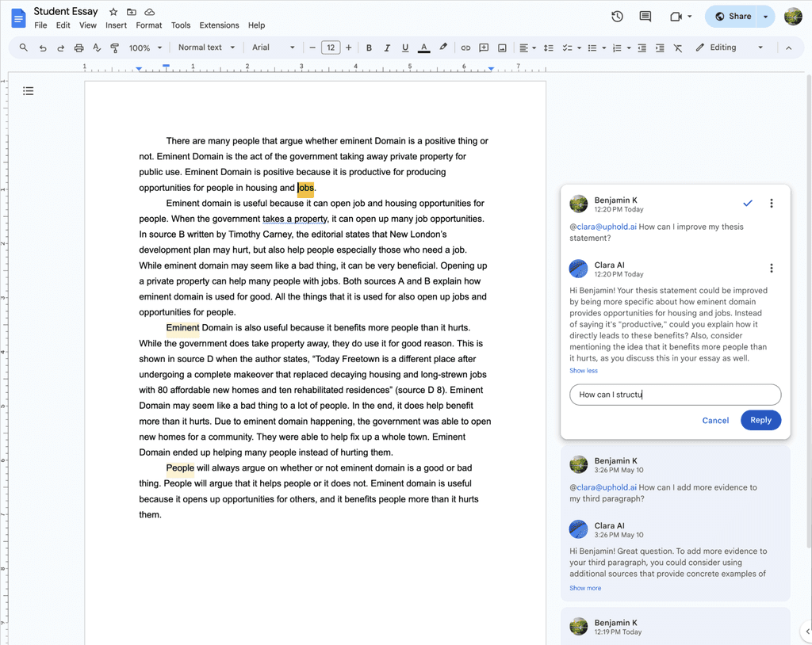Screen dimensions: 812x645
Task: Insert an image
Action: 502,48
